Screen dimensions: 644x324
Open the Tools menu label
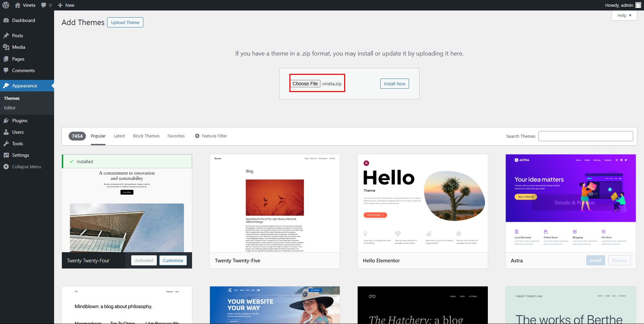pyautogui.click(x=18, y=144)
